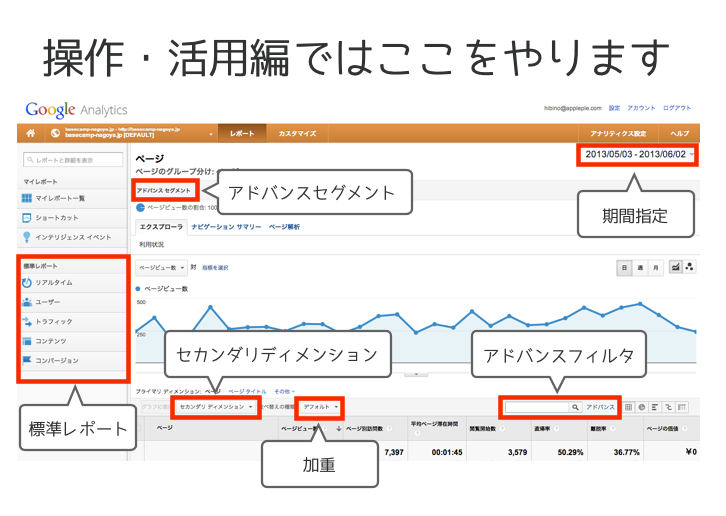This screenshot has height=516, width=726.
Task: Click the アカウント link at top right
Action: pos(641,108)
